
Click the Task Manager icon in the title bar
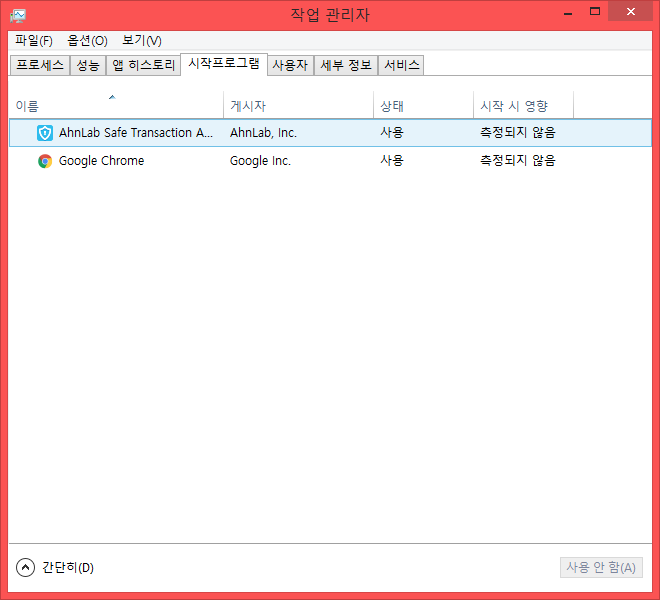(18, 15)
